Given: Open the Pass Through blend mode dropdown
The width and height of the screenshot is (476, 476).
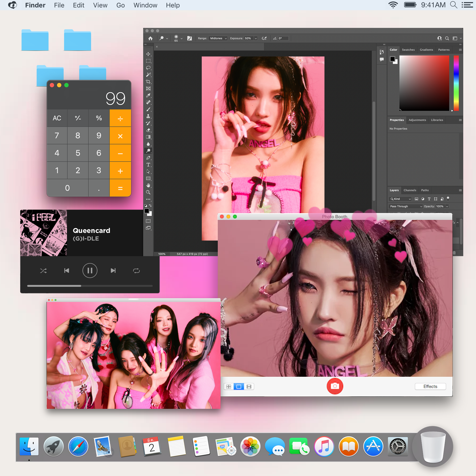Looking at the screenshot, I should tap(405, 206).
